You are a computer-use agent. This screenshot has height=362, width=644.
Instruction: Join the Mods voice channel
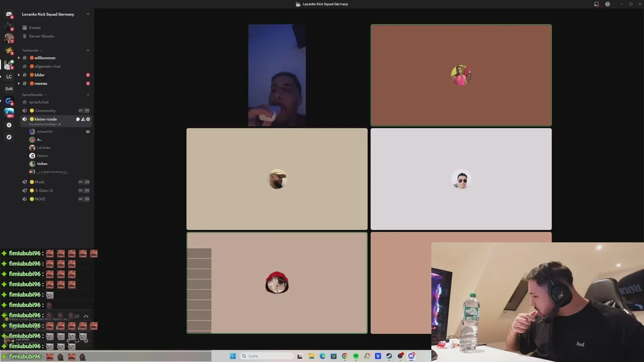tap(55, 182)
